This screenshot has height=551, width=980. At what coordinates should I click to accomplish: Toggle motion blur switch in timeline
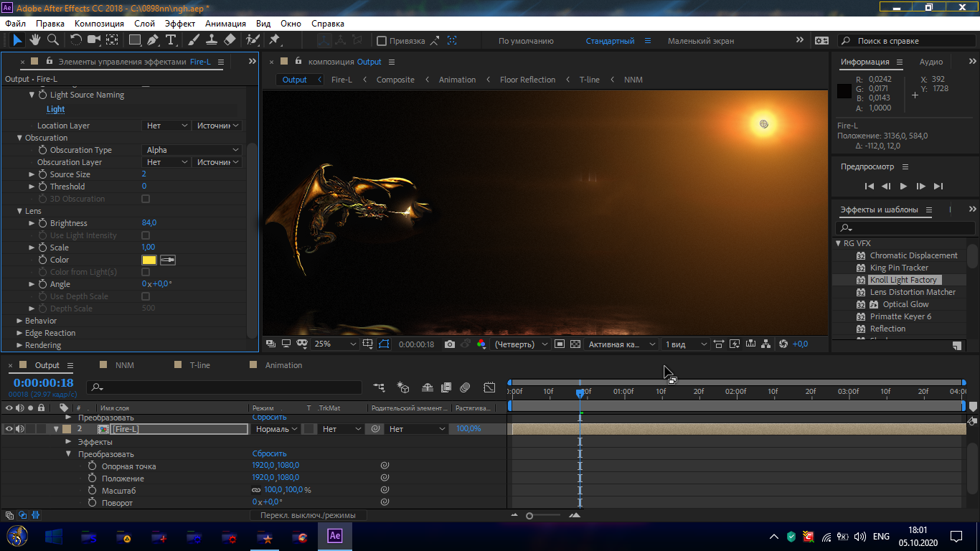[x=465, y=387]
